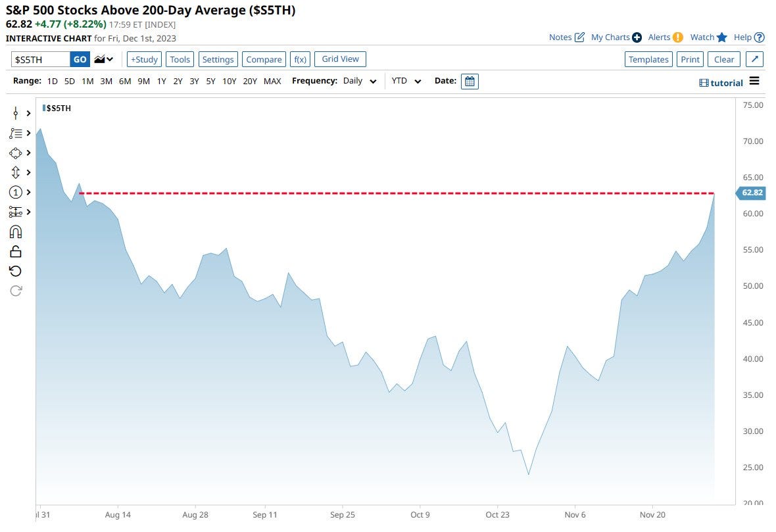Open the hamburger menu beside tutorial

point(754,82)
